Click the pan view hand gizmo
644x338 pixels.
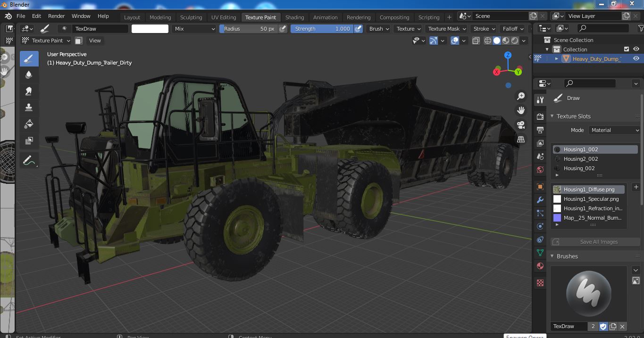521,110
